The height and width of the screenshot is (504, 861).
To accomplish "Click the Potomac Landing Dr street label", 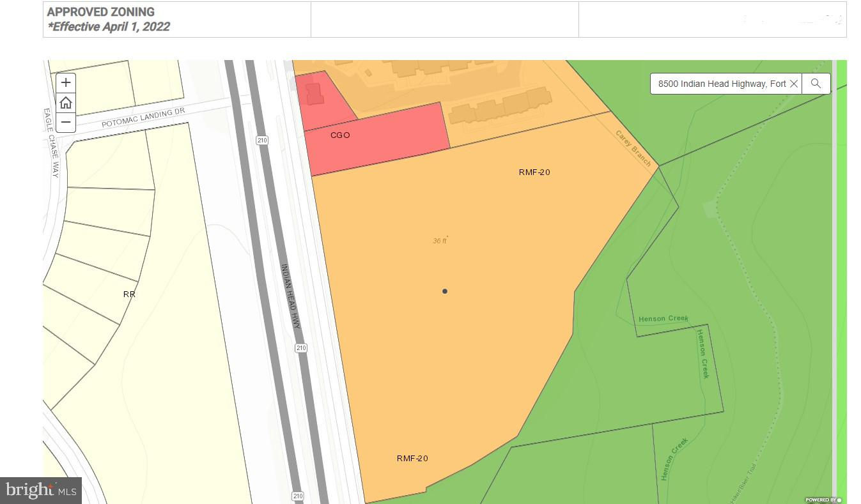I will point(143,117).
